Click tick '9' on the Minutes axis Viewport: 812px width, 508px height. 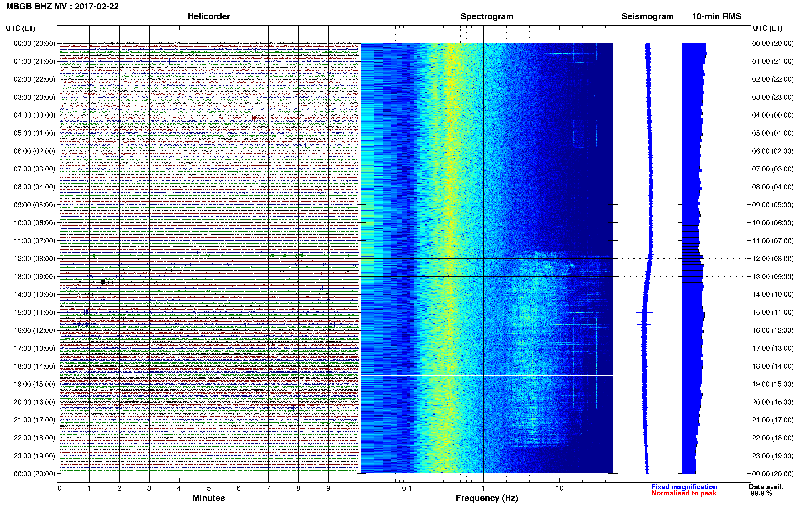click(x=328, y=488)
